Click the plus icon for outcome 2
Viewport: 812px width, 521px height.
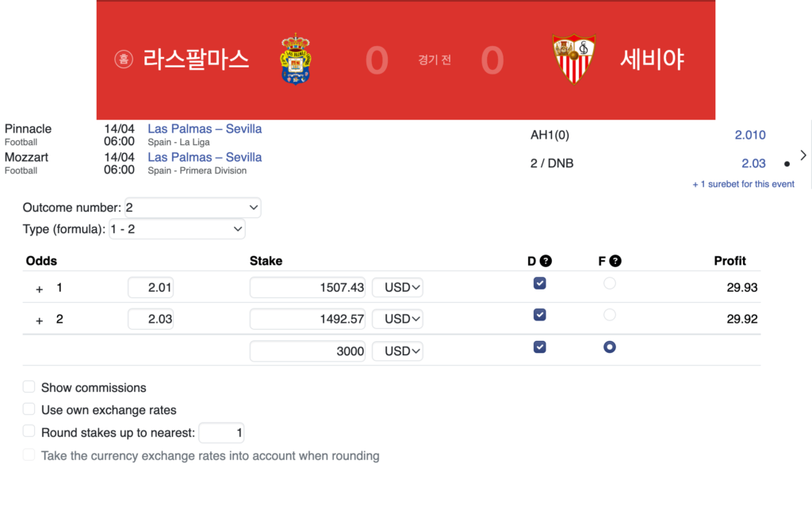pyautogui.click(x=40, y=321)
